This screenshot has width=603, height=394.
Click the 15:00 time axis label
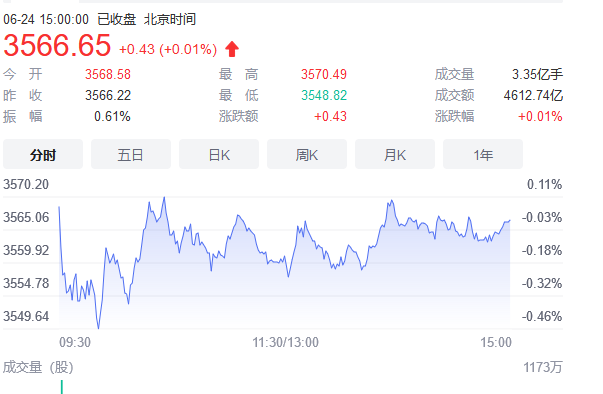(x=496, y=342)
